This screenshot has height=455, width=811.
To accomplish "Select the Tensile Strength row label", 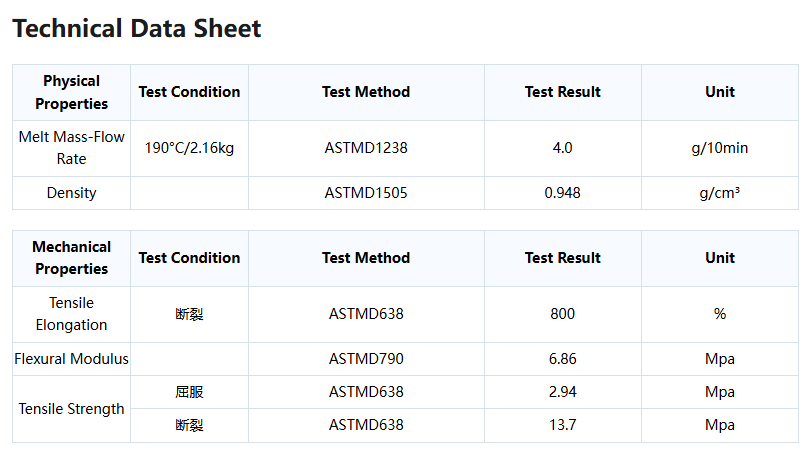I will pos(71,409).
